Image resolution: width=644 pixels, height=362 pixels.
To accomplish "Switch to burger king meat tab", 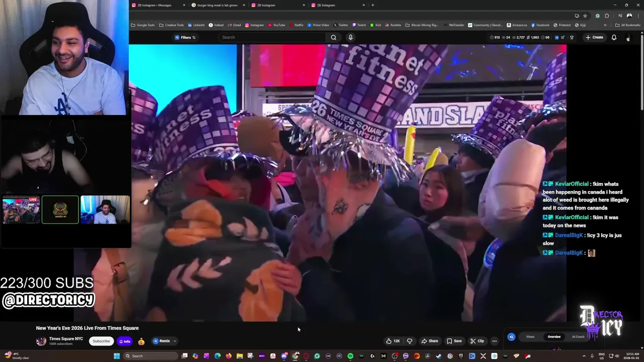I will click(x=217, y=5).
